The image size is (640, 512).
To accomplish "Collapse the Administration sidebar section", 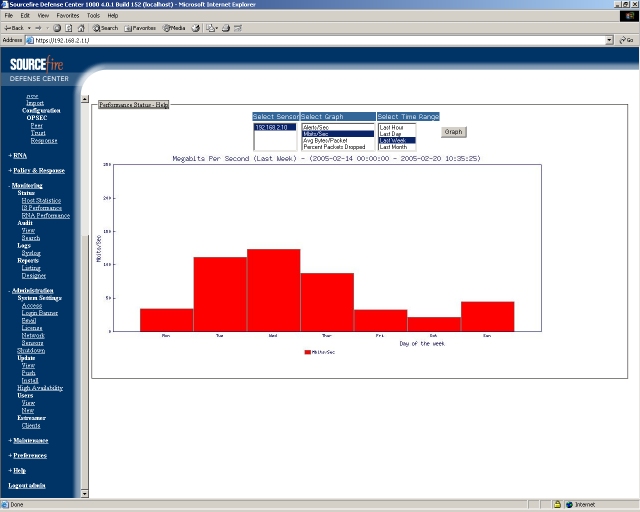I will click(x=31, y=291).
